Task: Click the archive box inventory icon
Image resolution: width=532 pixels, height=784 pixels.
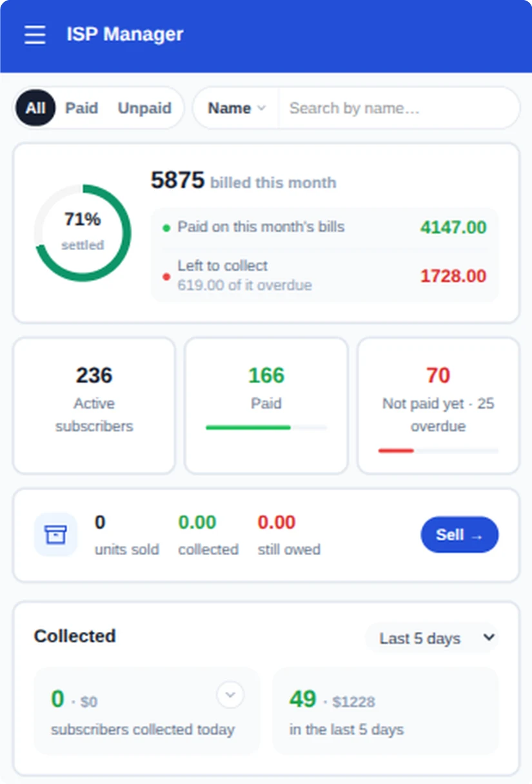Action: [x=55, y=534]
